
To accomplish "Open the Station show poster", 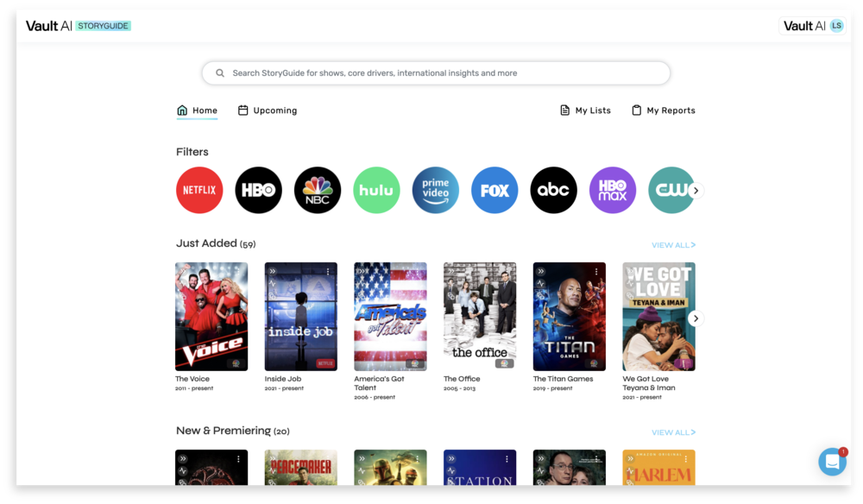I will tap(480, 468).
